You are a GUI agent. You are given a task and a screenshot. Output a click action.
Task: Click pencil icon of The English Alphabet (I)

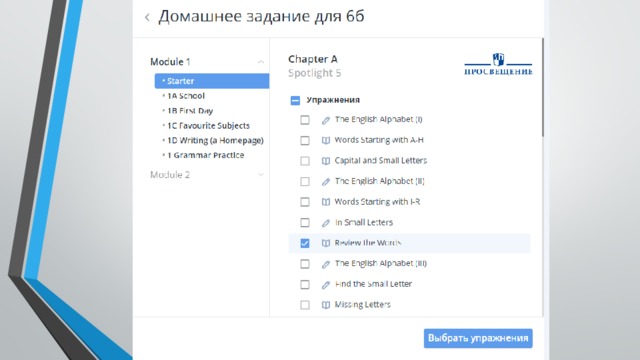tap(325, 120)
